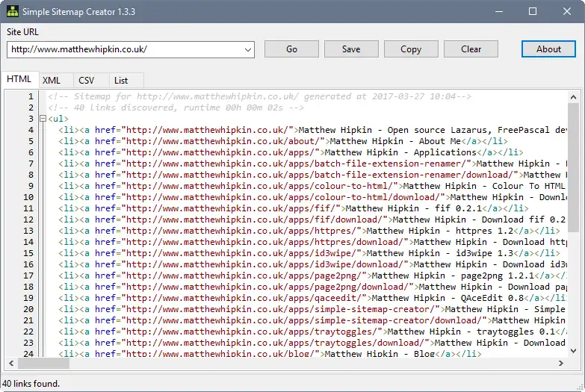Click line 1 sitemap comment text
585x392 pixels.
pyautogui.click(x=259, y=96)
